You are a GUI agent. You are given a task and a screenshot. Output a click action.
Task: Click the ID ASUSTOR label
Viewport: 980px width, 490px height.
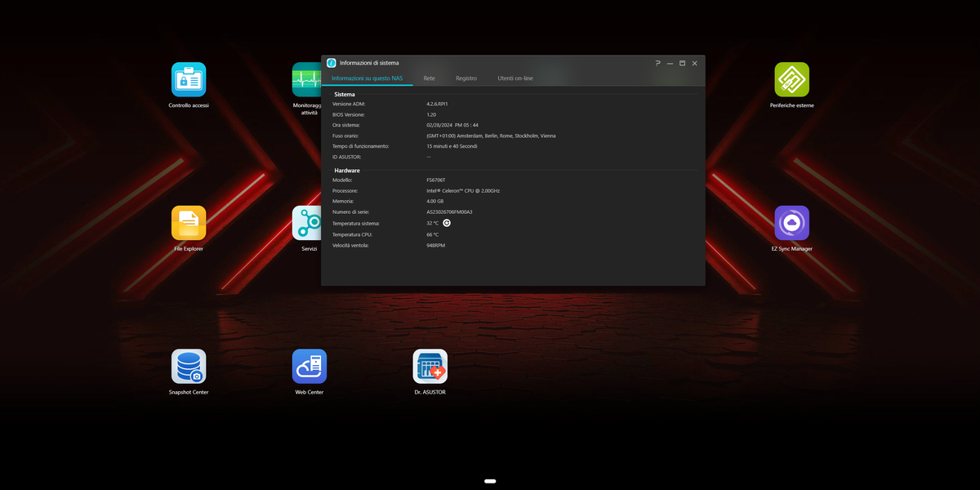(x=347, y=157)
